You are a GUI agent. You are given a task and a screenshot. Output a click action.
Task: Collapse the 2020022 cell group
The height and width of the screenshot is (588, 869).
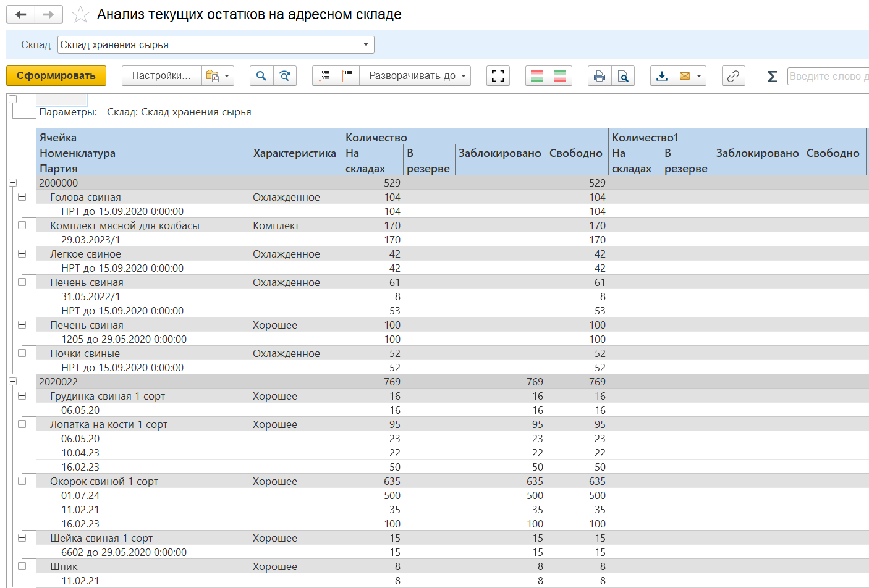point(12,382)
